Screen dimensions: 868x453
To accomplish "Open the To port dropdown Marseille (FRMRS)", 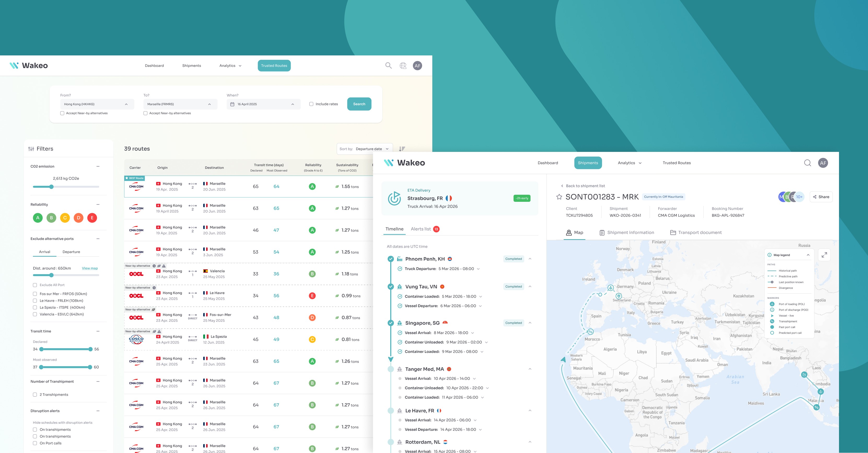I will (x=180, y=104).
